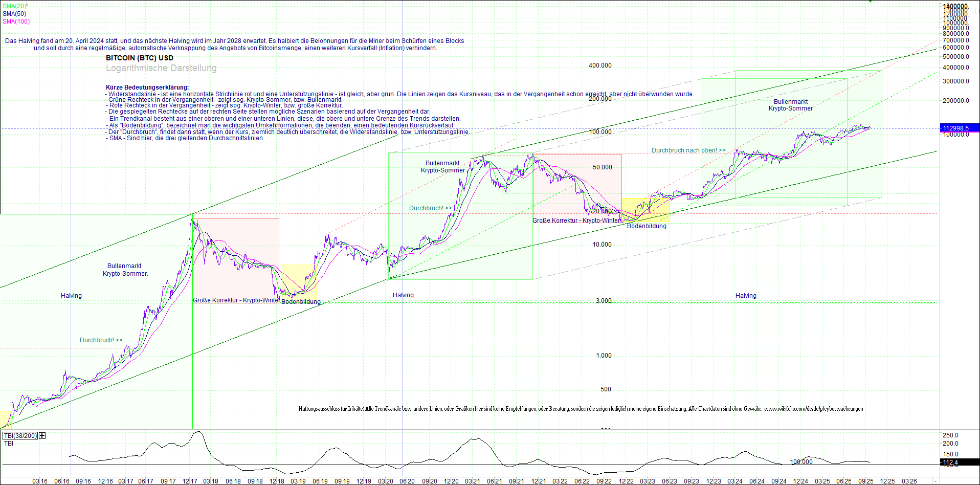The height and width of the screenshot is (485, 980).
Task: Click the blue current price tag 112998.5
Action: click(x=959, y=128)
